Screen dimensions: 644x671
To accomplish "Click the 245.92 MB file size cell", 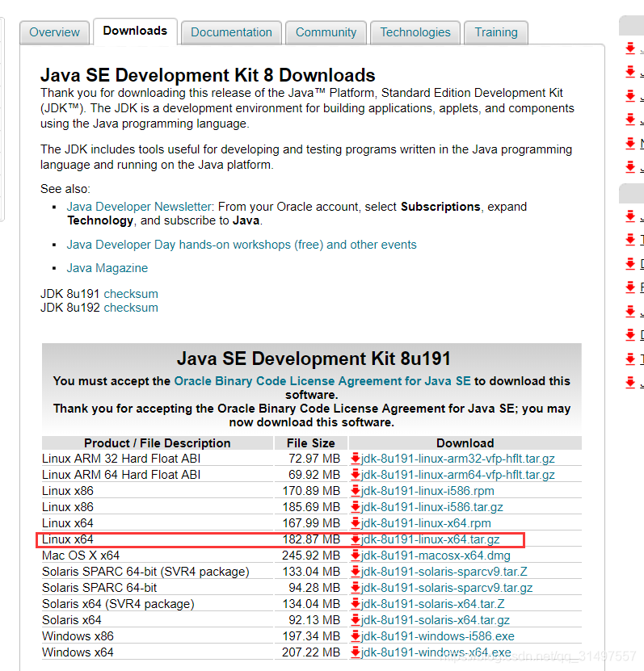I will pos(311,556).
